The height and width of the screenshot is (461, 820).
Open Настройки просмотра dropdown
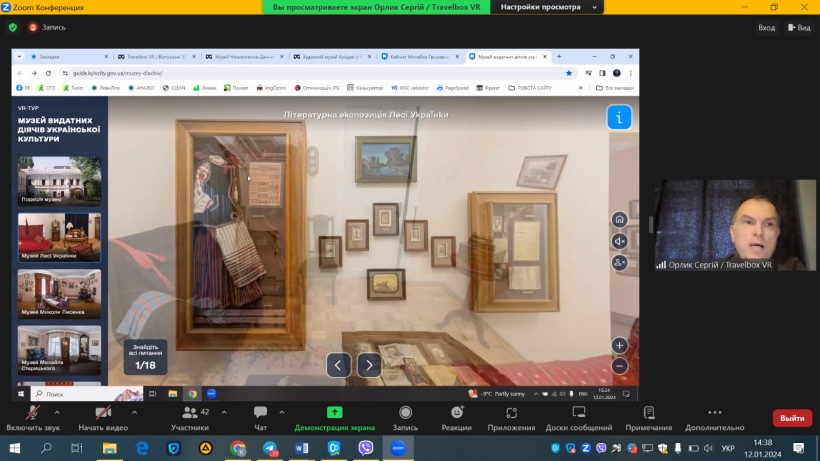coord(548,7)
